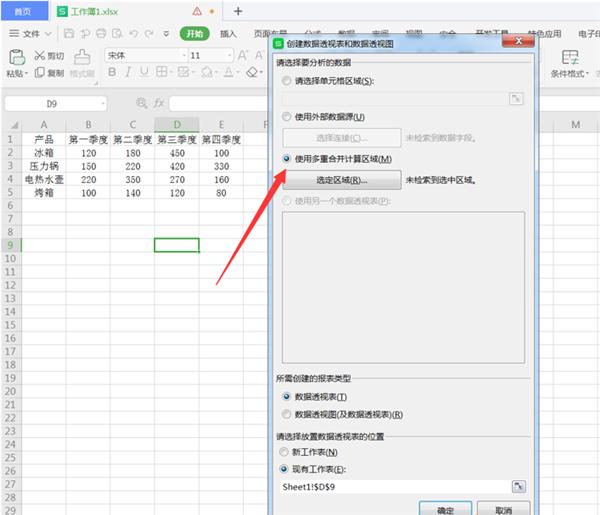Select 使用多重合并计算区域(M) radio option
Image resolution: width=600 pixels, height=515 pixels.
coord(286,158)
